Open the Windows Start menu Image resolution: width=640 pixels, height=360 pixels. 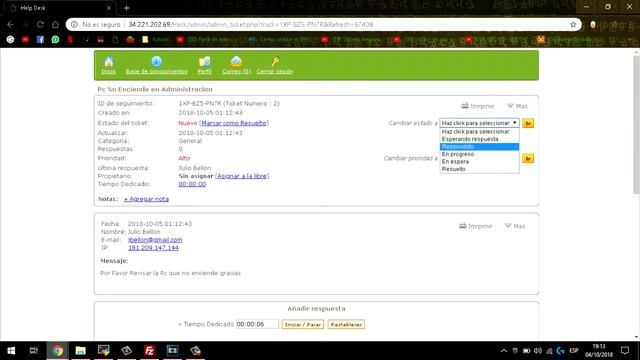pos(11,351)
